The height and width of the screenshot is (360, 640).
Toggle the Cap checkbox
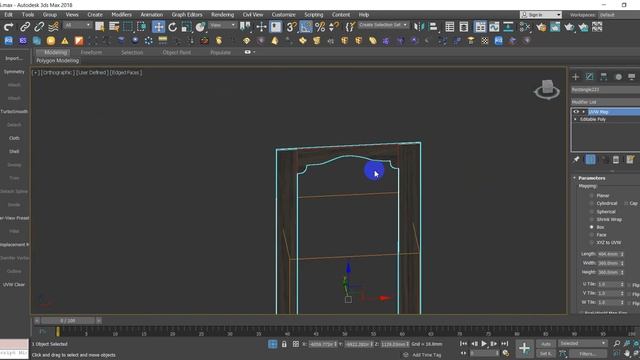[x=626, y=203]
